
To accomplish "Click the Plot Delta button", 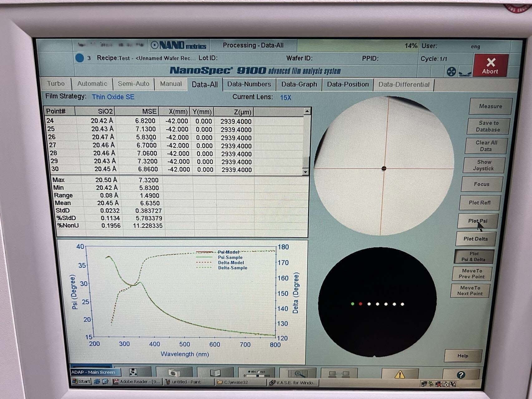I will (x=476, y=239).
